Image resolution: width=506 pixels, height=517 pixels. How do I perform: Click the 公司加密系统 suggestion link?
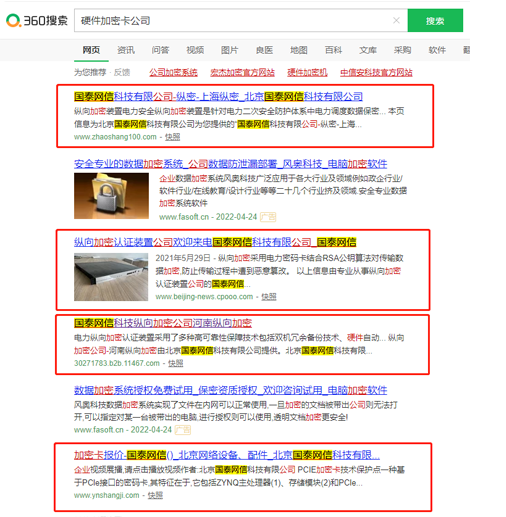173,72
